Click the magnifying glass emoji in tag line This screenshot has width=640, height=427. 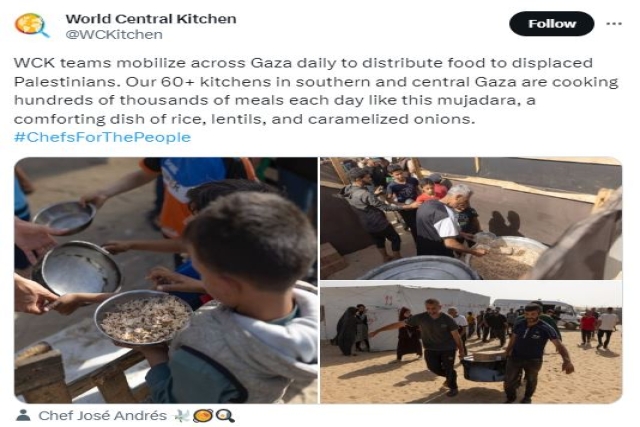coord(225,416)
